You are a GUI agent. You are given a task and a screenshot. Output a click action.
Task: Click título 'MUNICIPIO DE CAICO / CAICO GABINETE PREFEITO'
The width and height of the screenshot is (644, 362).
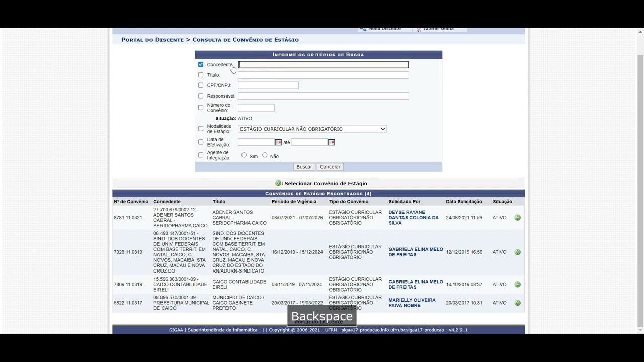(238, 303)
